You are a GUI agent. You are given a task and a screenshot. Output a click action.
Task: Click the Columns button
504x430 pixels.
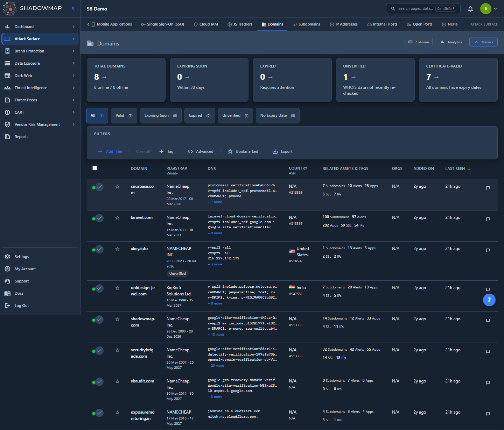pyautogui.click(x=419, y=42)
